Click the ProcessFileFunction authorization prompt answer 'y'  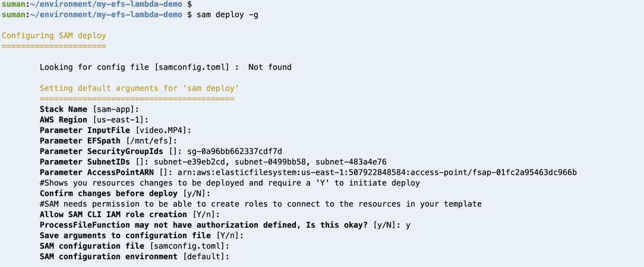pyautogui.click(x=408, y=225)
